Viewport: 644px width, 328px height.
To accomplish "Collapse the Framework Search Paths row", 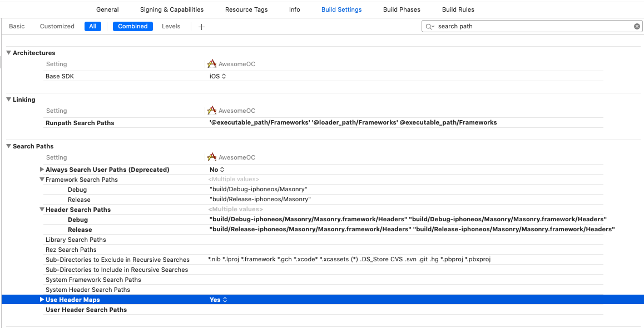I will [x=42, y=180].
